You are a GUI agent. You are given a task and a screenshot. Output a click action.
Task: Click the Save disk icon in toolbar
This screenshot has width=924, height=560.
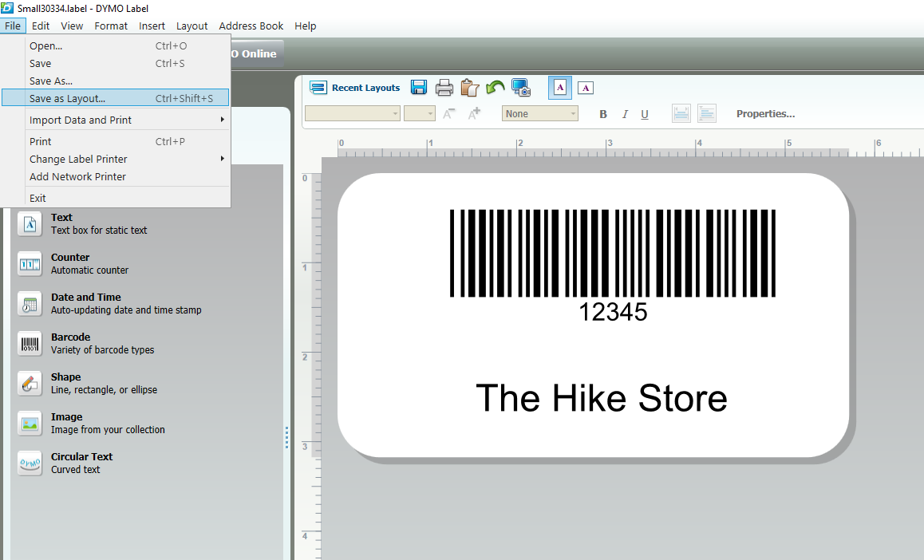(418, 88)
